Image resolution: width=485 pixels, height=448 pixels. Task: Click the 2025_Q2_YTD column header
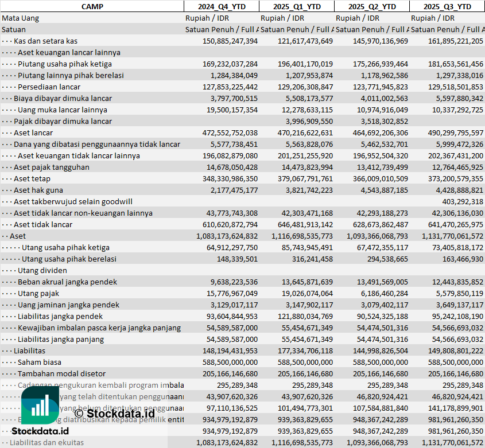click(x=372, y=6)
